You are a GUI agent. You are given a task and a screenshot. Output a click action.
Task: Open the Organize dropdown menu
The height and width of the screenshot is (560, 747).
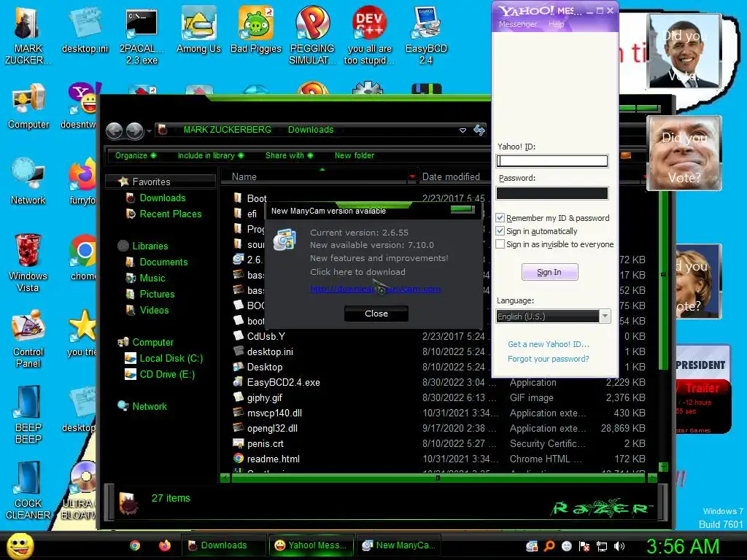(136, 156)
